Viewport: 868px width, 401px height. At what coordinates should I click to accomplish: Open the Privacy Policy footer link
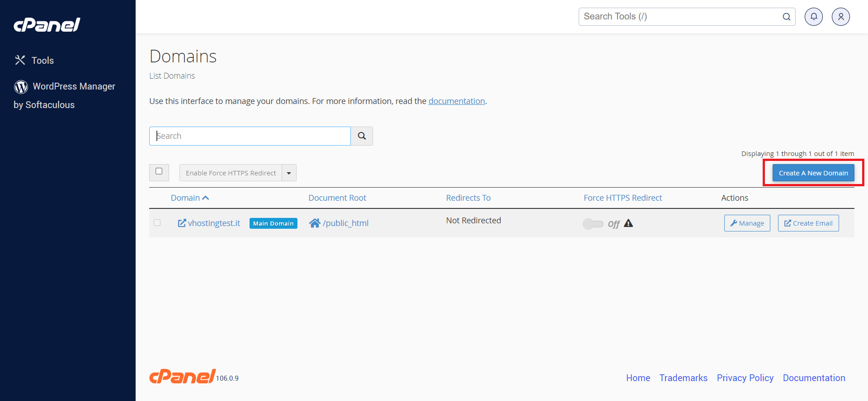745,378
